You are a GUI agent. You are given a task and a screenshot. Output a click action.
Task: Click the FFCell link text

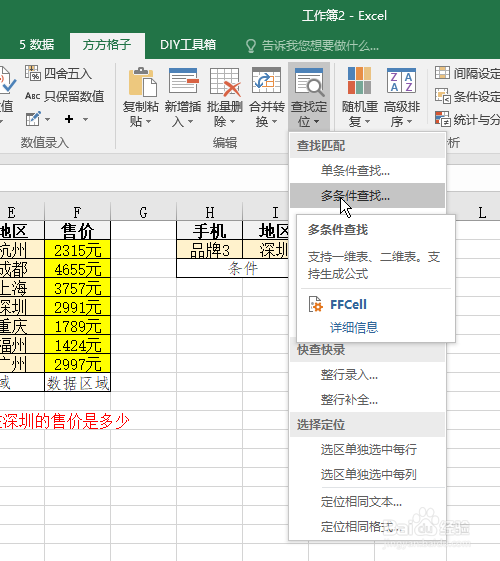click(348, 304)
